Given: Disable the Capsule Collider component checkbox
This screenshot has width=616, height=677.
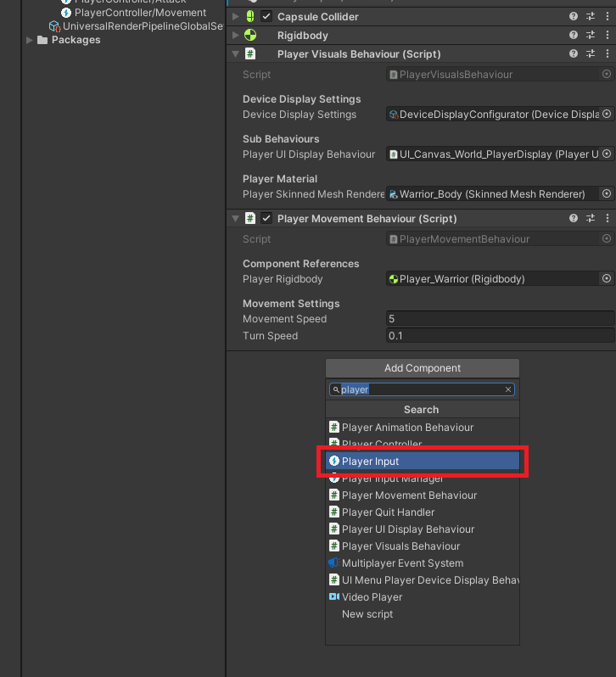Looking at the screenshot, I should tap(266, 16).
